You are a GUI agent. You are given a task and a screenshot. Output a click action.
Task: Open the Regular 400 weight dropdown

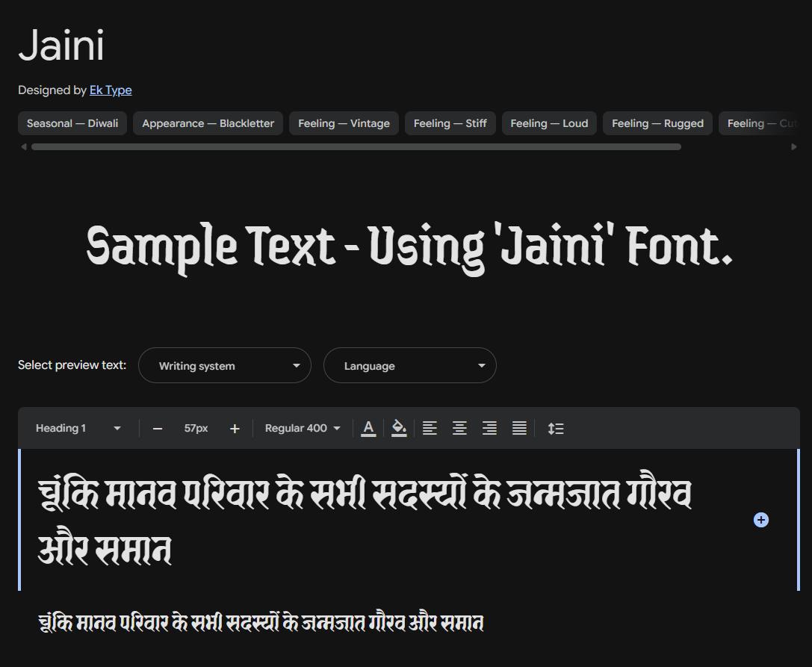(303, 428)
